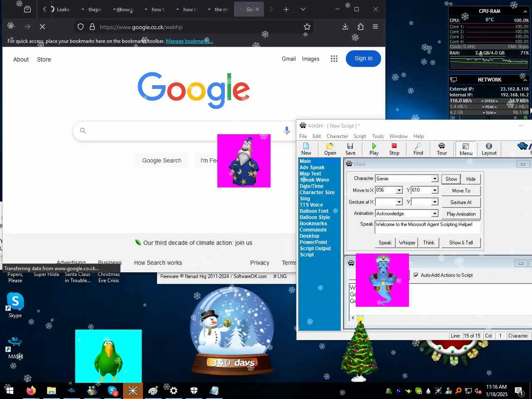Open the Script menu in MASH
Screen dimensions: 532x399
360,136
